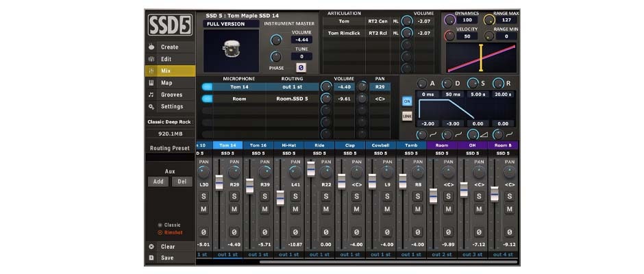Click the drum instrument thumbnail image

coord(231,51)
